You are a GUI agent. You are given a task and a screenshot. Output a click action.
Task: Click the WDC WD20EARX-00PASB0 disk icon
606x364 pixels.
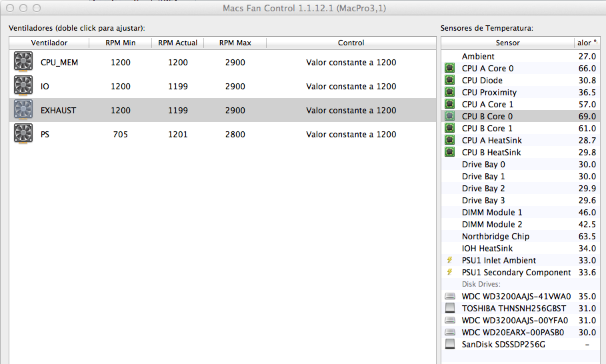[450, 332]
